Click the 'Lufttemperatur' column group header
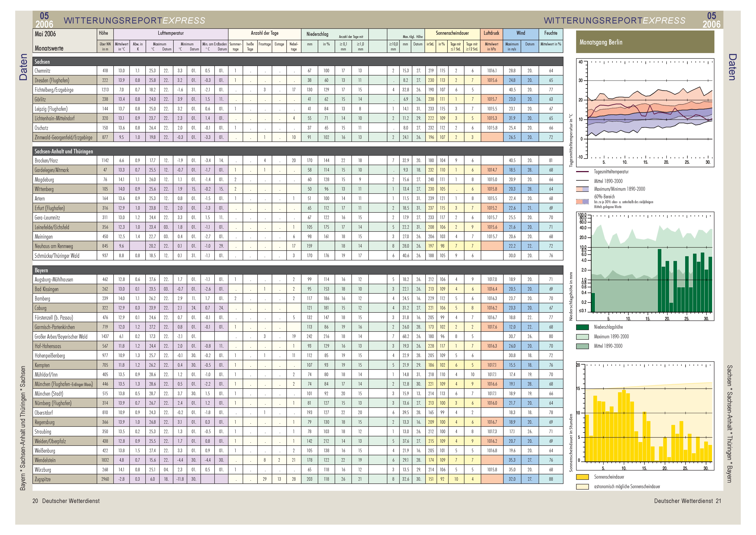Screen dimensions: 756x535 [171, 33]
